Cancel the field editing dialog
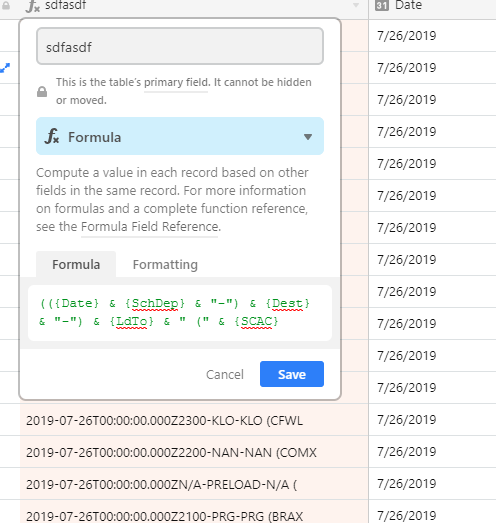 [225, 375]
